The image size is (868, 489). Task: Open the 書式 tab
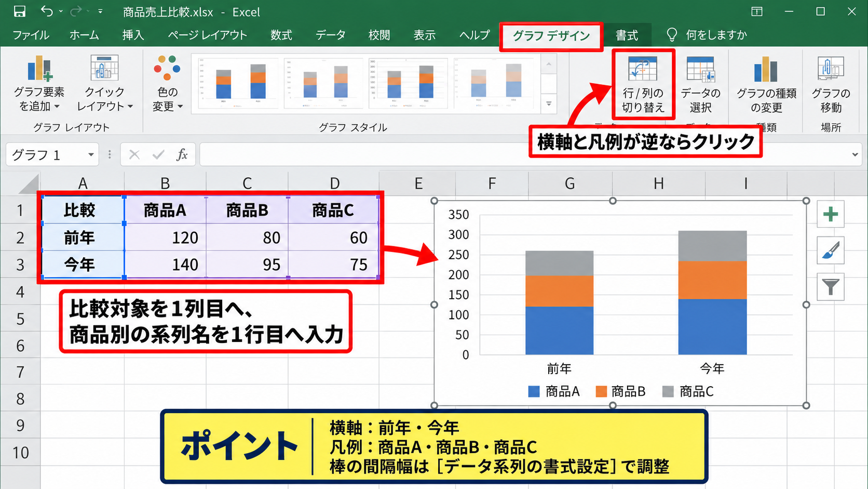(627, 35)
